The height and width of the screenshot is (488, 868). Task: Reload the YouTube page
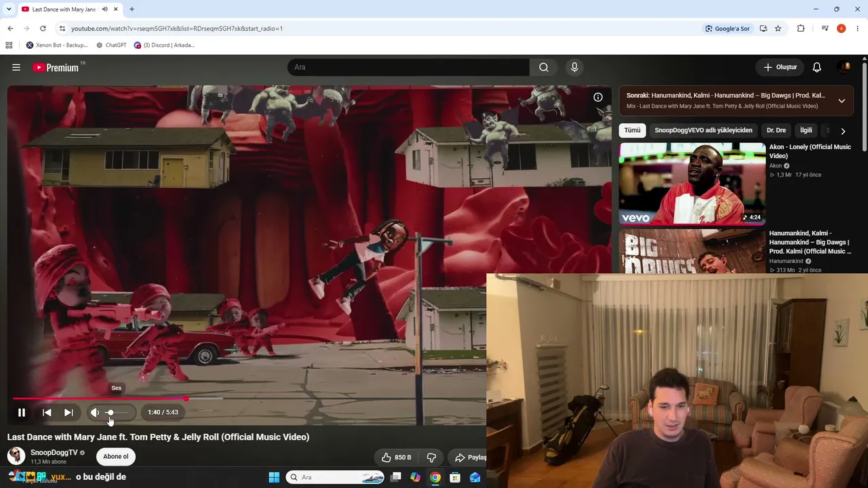[43, 28]
